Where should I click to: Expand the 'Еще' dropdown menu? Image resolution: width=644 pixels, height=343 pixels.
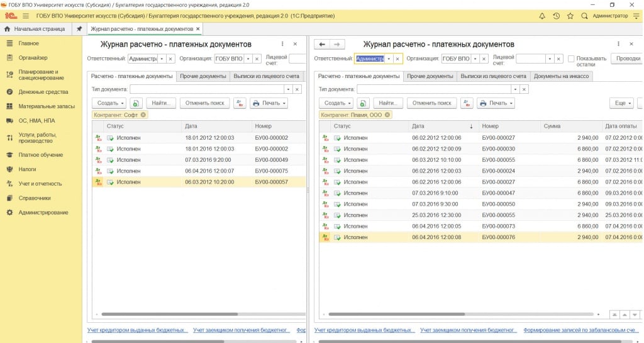[621, 103]
